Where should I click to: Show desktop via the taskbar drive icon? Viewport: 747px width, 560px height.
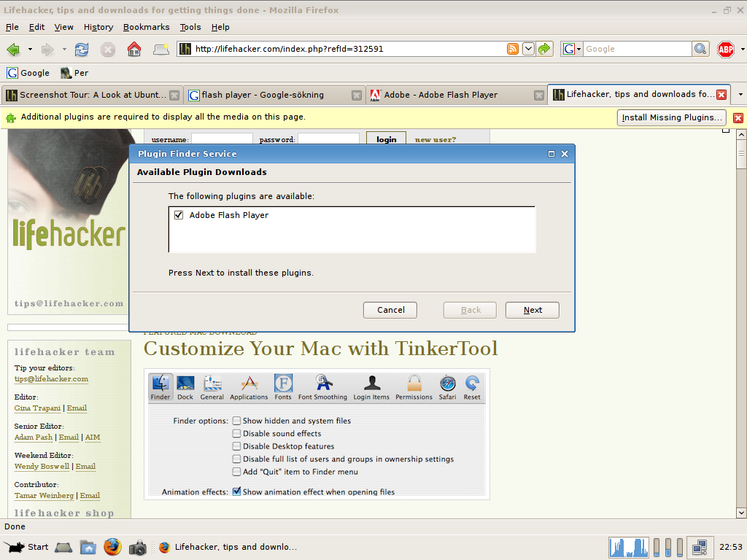click(x=63, y=547)
